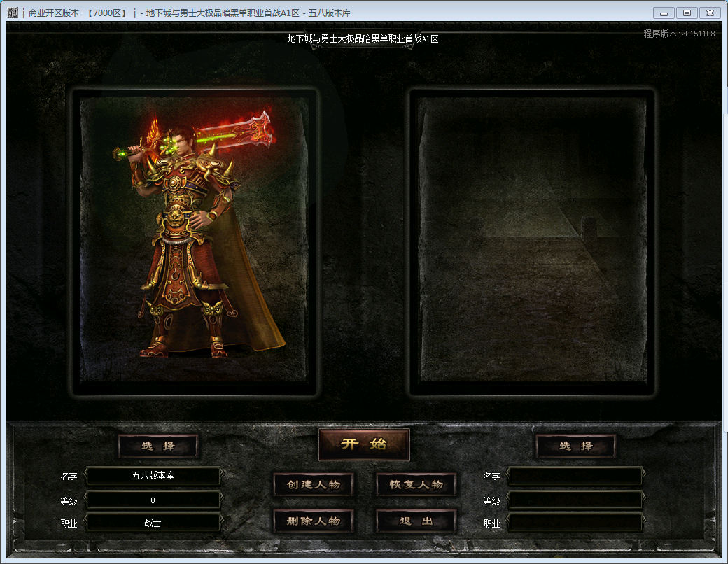Maximize the game window

pos(687,13)
